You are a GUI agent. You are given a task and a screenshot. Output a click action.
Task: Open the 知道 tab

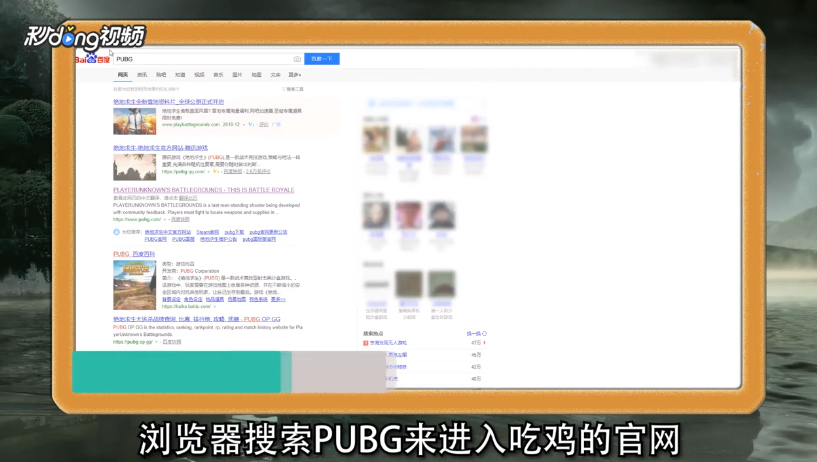coord(180,75)
